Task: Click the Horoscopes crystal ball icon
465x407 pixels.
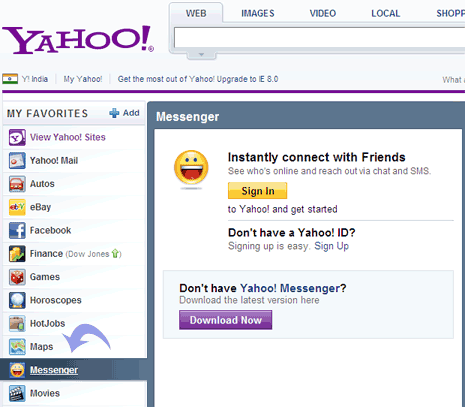Action: click(x=17, y=300)
